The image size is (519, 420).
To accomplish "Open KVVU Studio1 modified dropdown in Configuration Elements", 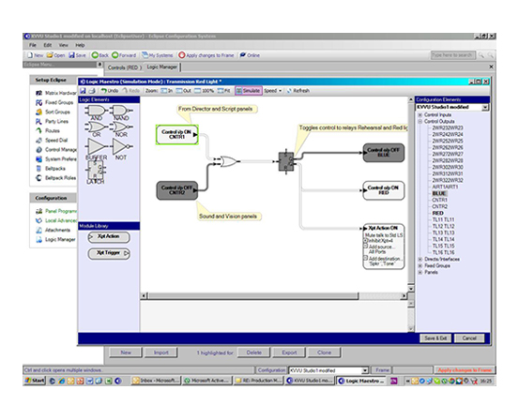I will pos(485,107).
